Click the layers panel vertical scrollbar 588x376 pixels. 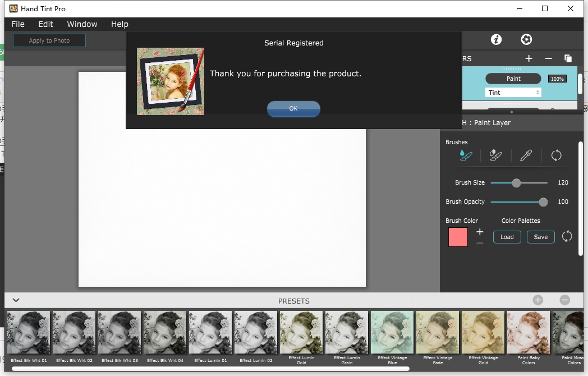click(580, 84)
